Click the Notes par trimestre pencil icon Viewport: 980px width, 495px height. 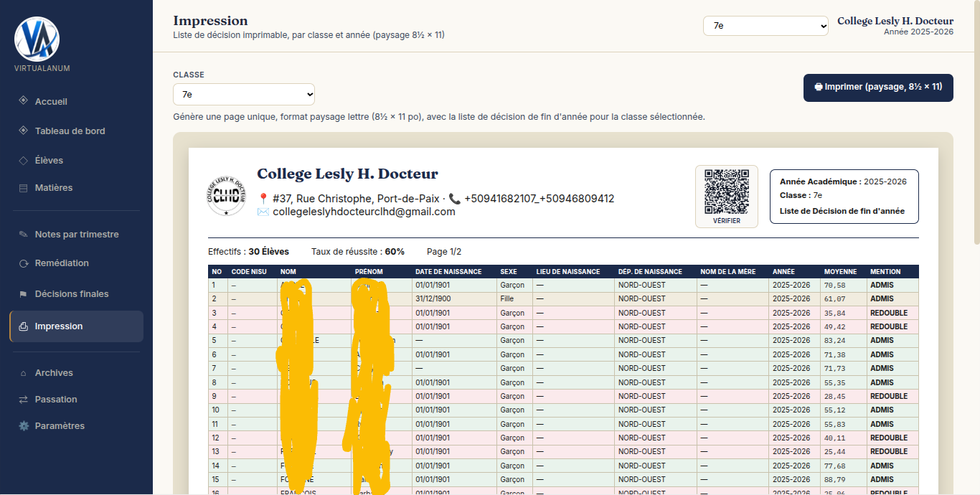(23, 235)
